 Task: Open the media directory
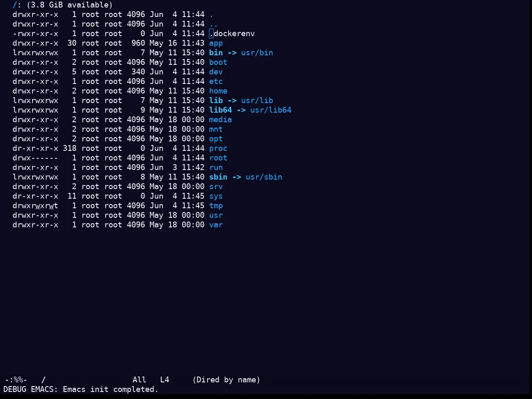(x=220, y=120)
